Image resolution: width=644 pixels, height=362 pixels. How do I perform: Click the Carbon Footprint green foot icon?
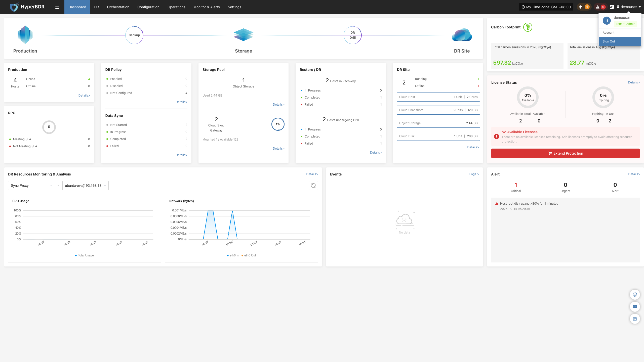click(x=528, y=27)
